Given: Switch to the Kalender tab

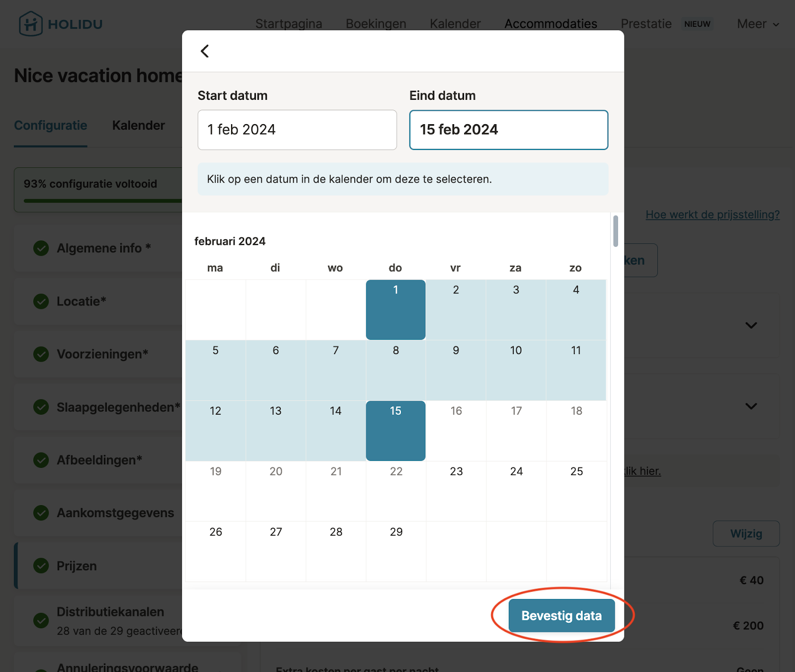Looking at the screenshot, I should pyautogui.click(x=138, y=125).
